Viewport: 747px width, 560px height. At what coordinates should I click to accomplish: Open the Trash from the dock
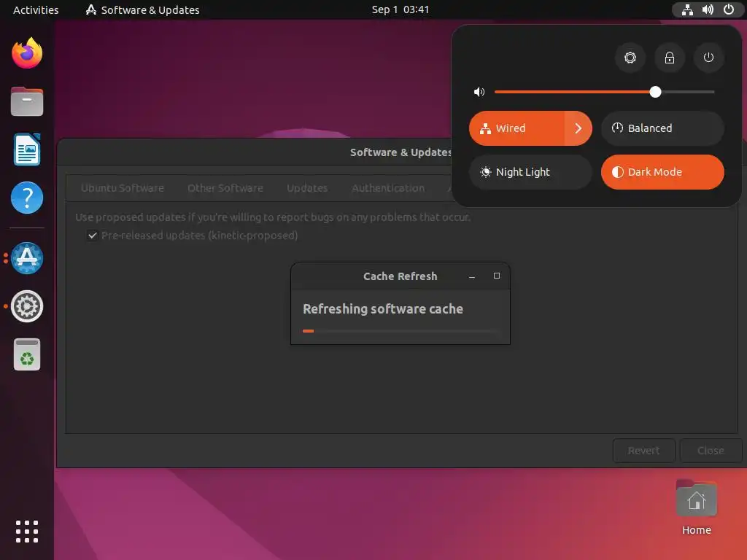(x=27, y=354)
